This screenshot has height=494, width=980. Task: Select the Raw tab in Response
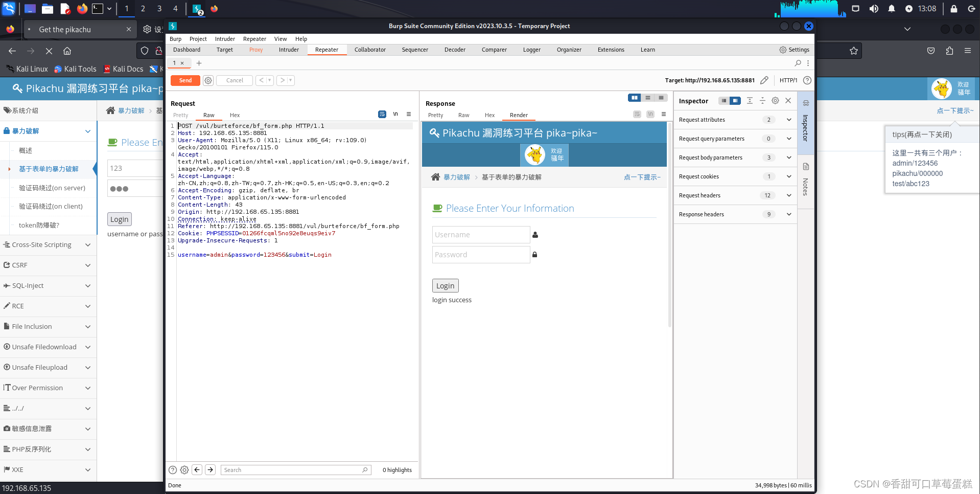[x=464, y=115]
